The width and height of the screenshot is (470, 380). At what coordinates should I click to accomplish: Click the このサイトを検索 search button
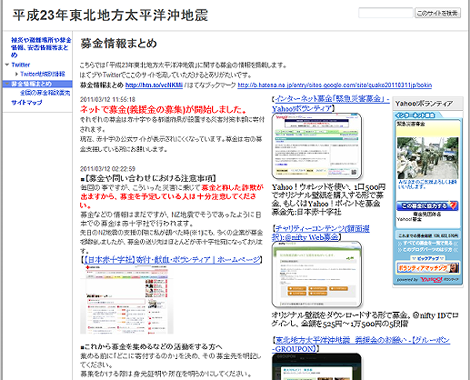coord(438,13)
